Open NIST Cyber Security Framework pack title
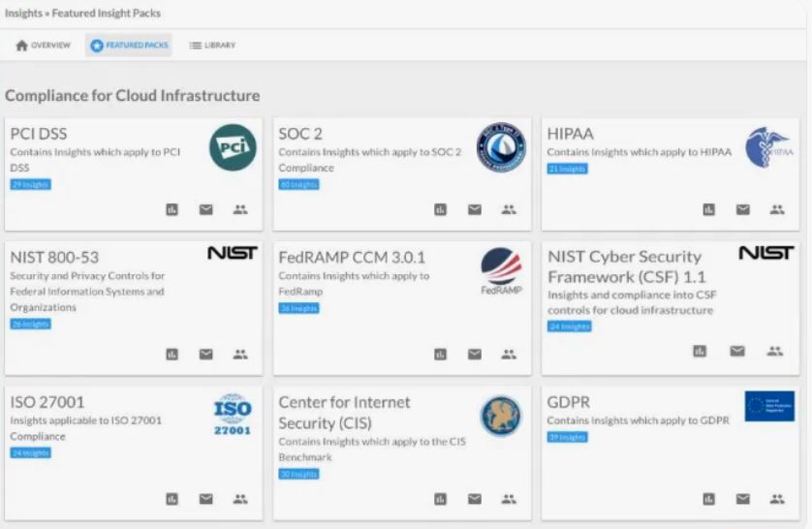This screenshot has width=812, height=529. pos(627,266)
